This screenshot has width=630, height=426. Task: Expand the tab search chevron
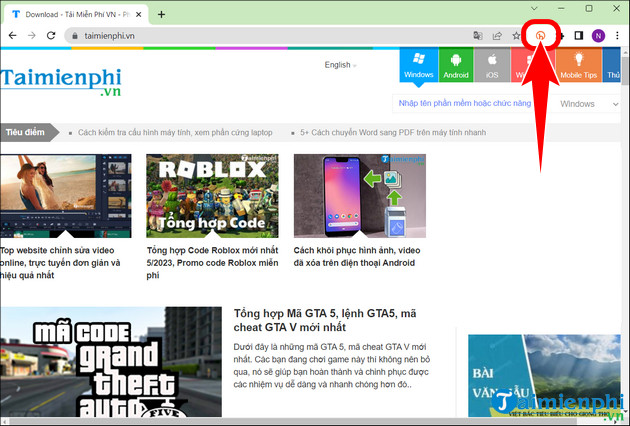coord(534,8)
